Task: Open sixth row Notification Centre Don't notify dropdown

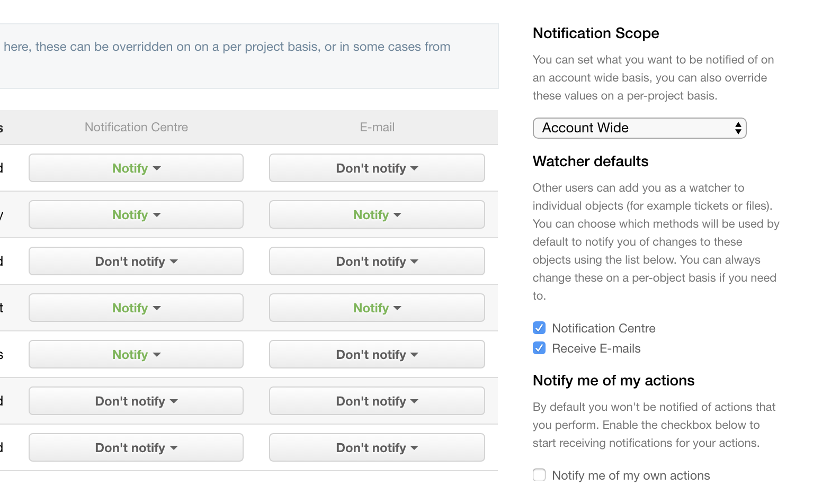Action: (x=136, y=401)
